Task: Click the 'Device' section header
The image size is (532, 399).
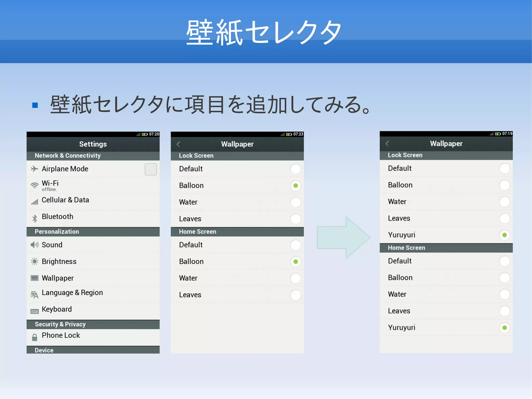Action: point(93,350)
